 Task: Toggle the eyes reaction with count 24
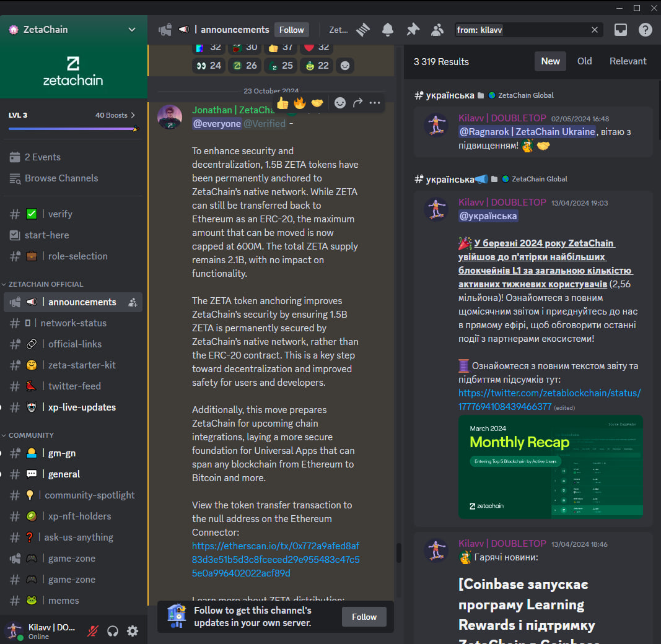209,66
